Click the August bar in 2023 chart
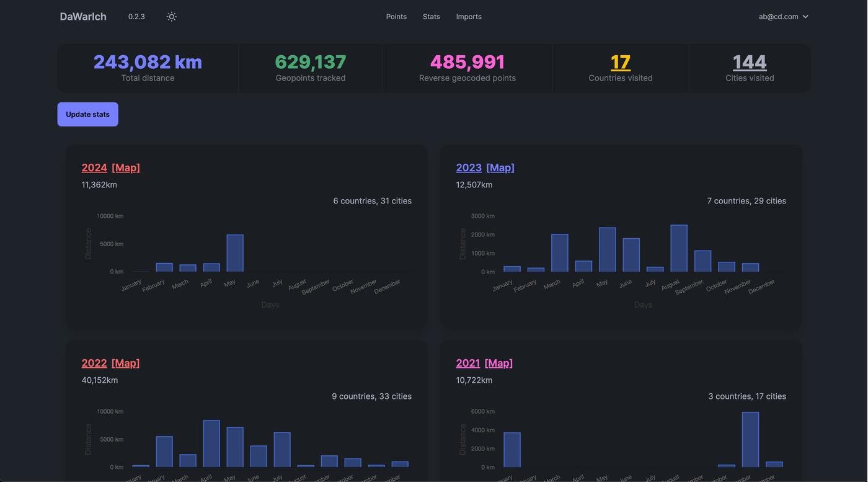The width and height of the screenshot is (868, 482). [679, 249]
